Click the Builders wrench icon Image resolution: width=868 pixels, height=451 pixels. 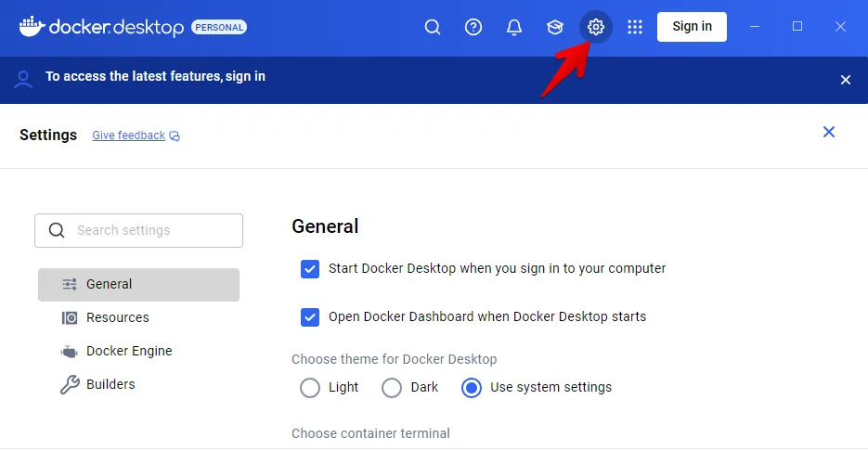(x=70, y=384)
